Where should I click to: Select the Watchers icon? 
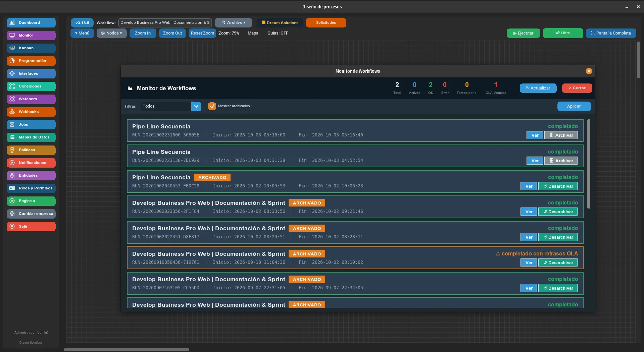click(12, 99)
